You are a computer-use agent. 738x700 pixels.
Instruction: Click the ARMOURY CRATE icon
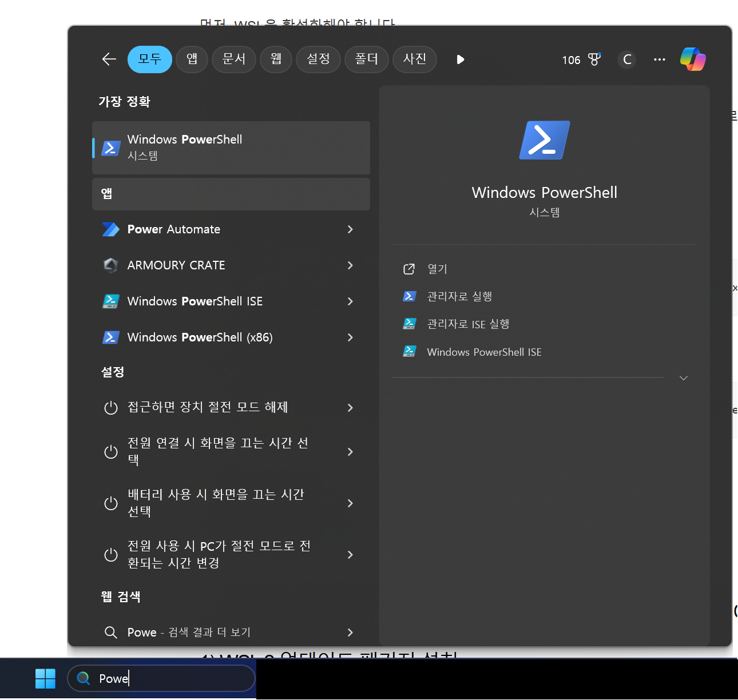(111, 265)
